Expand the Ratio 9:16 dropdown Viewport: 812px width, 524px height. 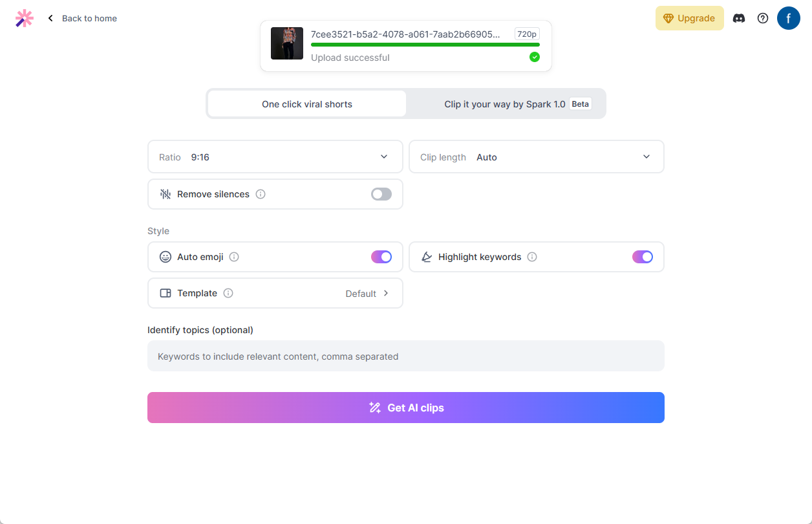[x=275, y=157]
